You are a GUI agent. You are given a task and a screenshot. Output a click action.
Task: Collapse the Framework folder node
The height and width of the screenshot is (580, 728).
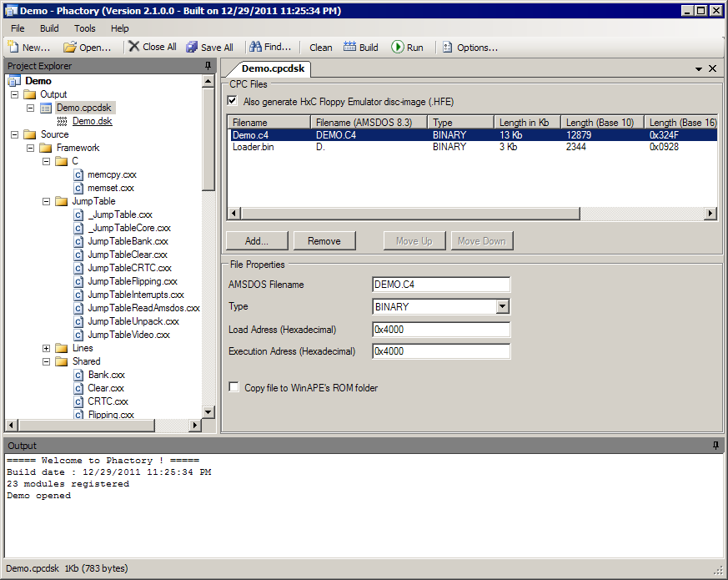[31, 148]
